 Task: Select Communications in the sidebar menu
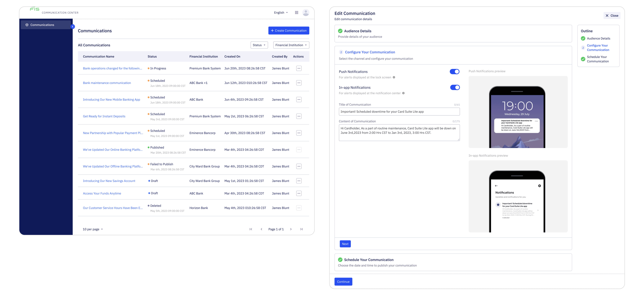pos(42,25)
